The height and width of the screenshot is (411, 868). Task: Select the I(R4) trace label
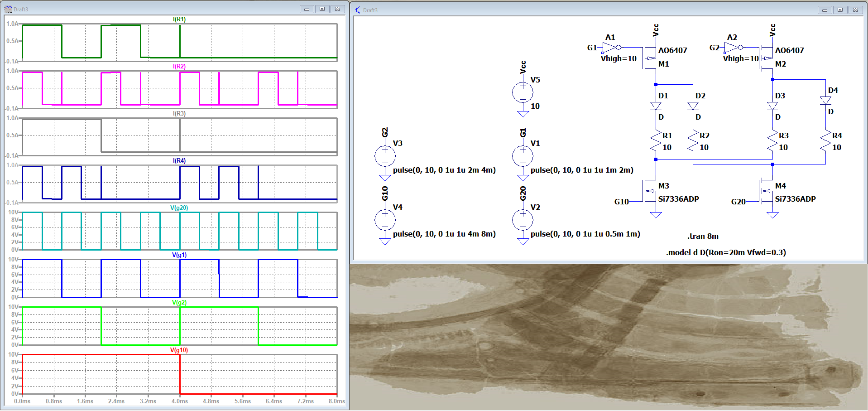[x=179, y=161]
